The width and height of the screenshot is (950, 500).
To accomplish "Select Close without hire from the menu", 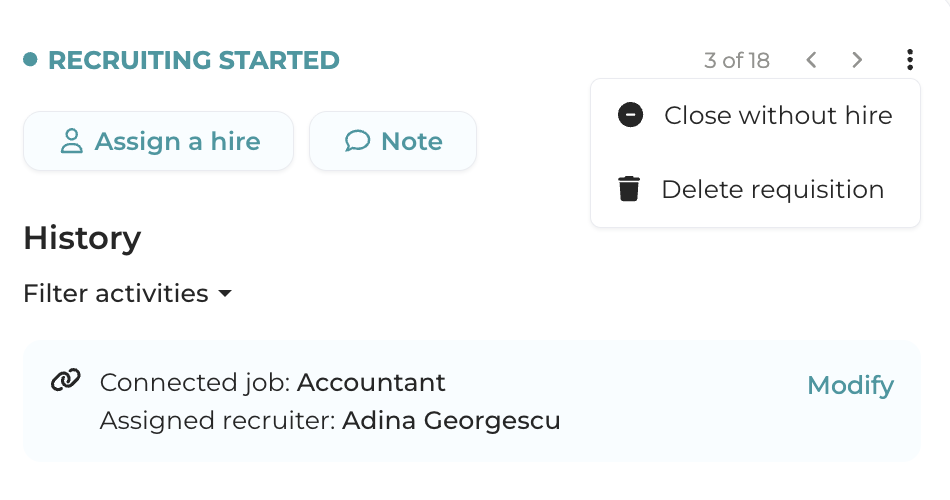I will point(777,115).
